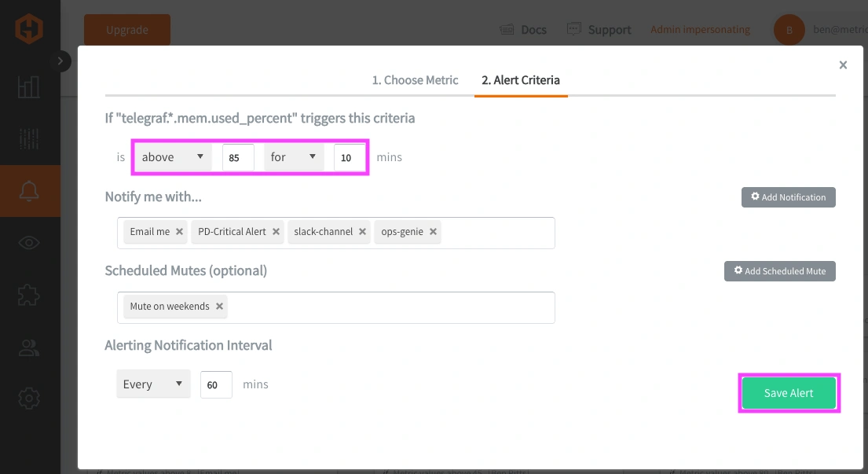Click the Upgrade button
Screen dimensions: 868x474
coord(127,30)
